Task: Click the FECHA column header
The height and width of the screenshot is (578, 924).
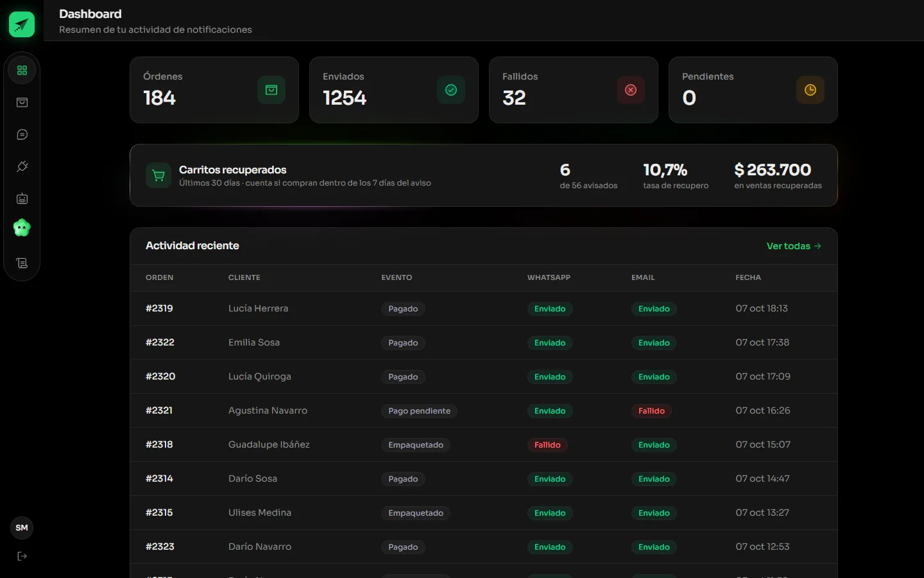Action: (x=748, y=277)
